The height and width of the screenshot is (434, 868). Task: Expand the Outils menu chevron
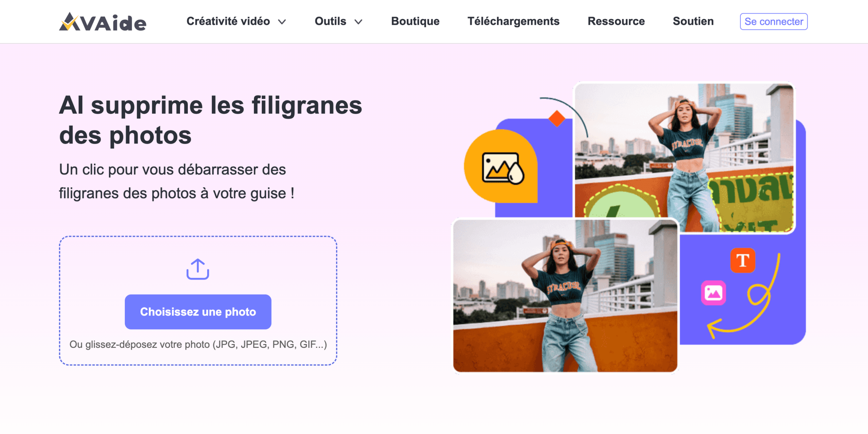point(358,22)
